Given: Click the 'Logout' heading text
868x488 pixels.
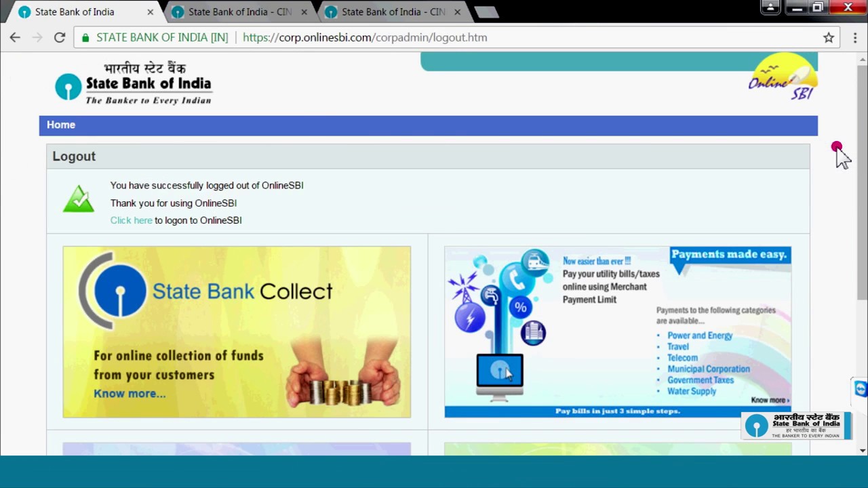Looking at the screenshot, I should [x=74, y=157].
